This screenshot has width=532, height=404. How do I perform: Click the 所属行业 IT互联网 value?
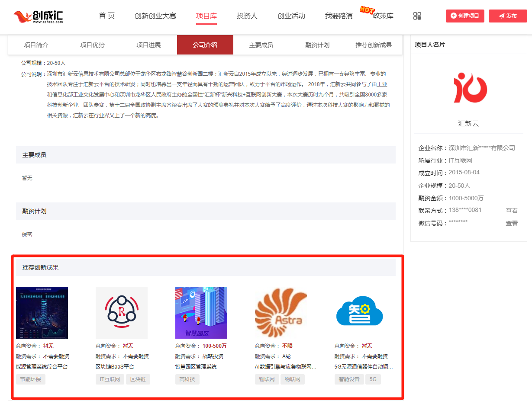pyautogui.click(x=460, y=160)
